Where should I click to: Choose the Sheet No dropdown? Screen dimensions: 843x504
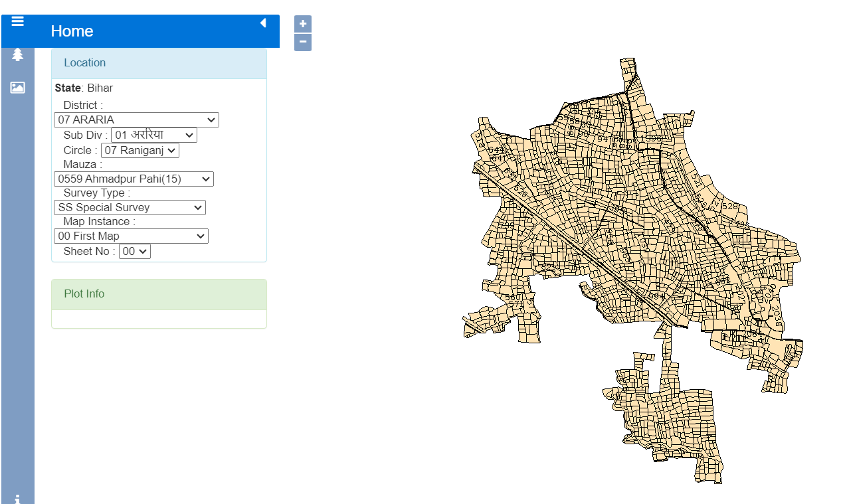(x=134, y=251)
